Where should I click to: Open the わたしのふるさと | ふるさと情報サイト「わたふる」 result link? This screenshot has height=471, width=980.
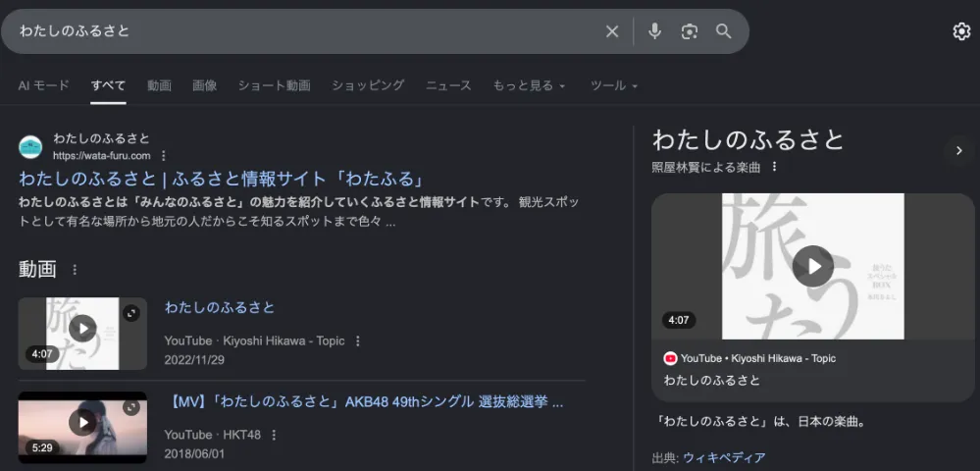click(222, 180)
